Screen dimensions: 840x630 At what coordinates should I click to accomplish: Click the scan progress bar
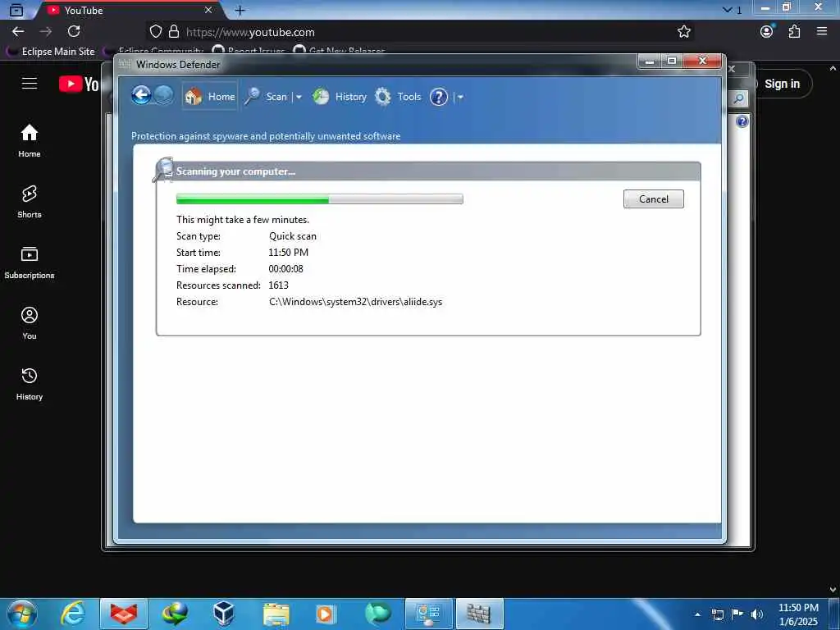(319, 199)
